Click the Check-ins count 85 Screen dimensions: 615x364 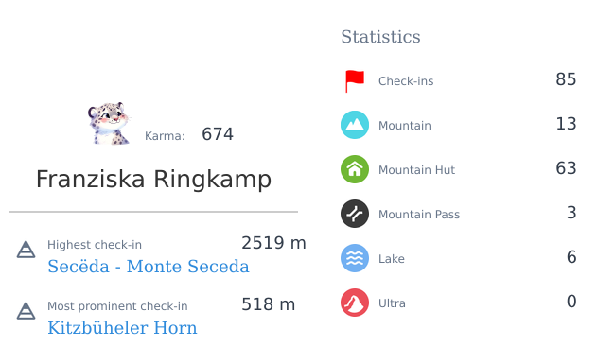point(566,79)
